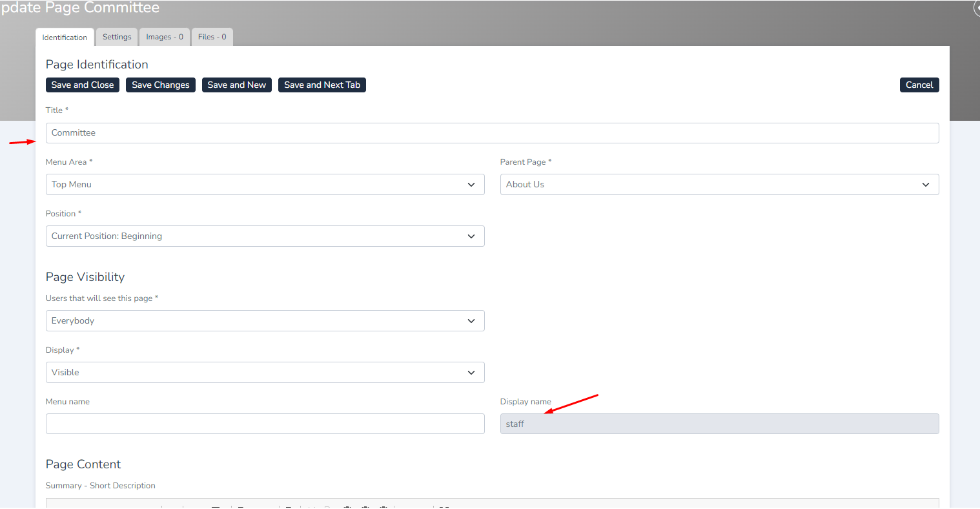Screen dimensions: 980x509
Task: Open the Images - 0 tab
Action: (x=164, y=37)
